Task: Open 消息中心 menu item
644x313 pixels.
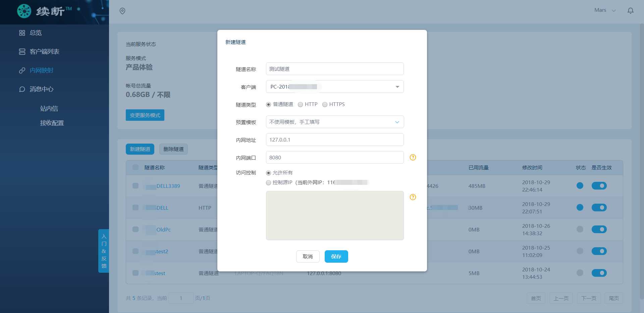Action: tap(41, 89)
